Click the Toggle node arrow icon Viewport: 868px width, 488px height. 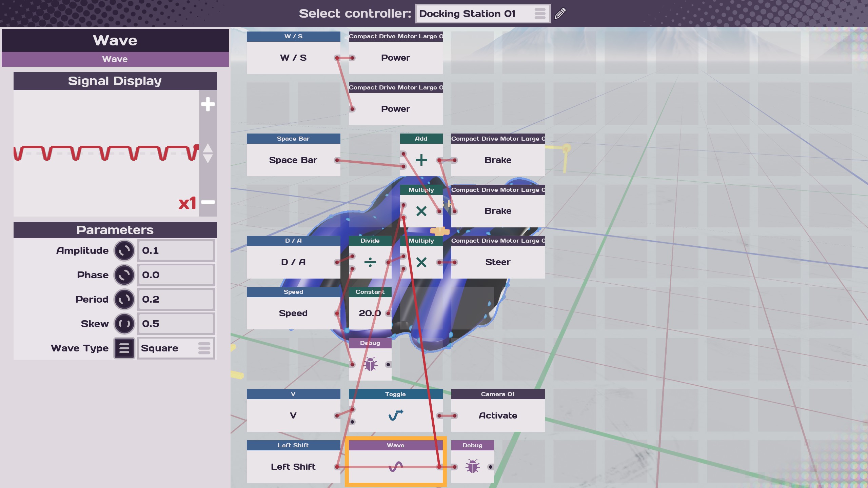pyautogui.click(x=395, y=415)
